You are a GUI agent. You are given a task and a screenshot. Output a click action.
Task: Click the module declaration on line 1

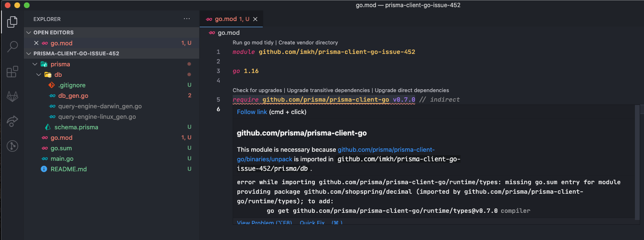[324, 52]
